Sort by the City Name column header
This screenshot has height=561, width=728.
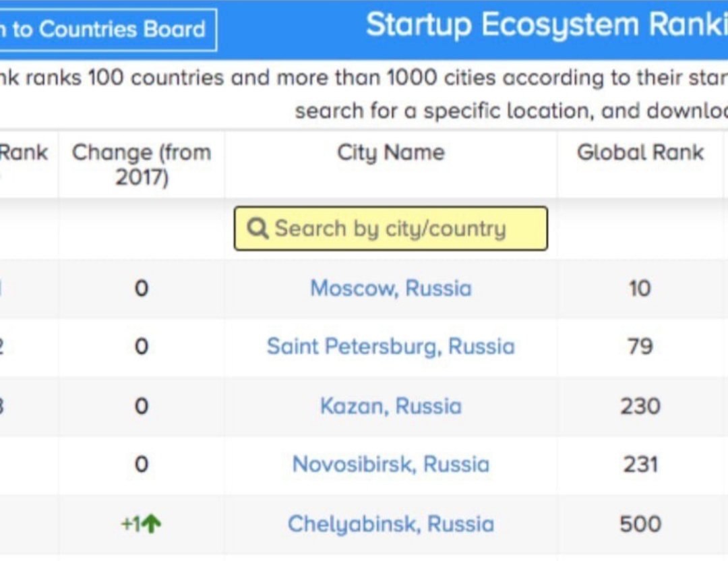point(391,152)
